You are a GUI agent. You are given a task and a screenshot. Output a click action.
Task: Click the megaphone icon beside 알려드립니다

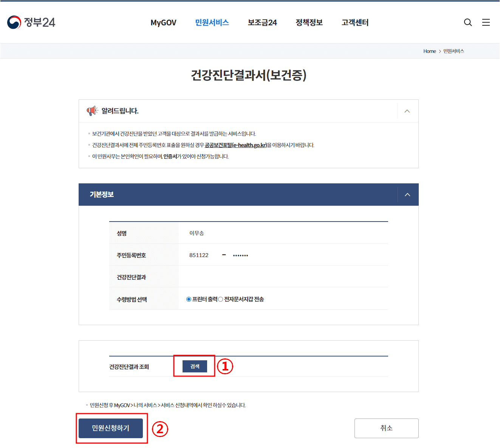point(92,110)
